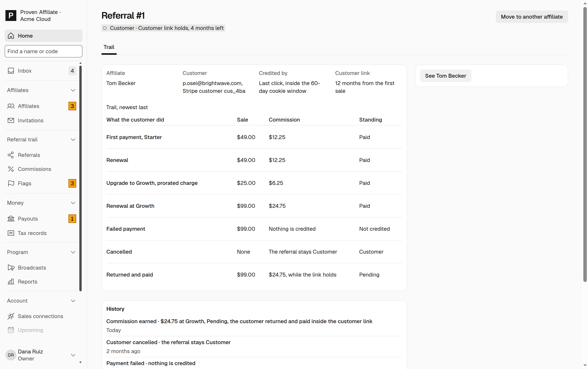Click the Find a name or code field
This screenshot has width=588, height=369.
[x=44, y=51]
